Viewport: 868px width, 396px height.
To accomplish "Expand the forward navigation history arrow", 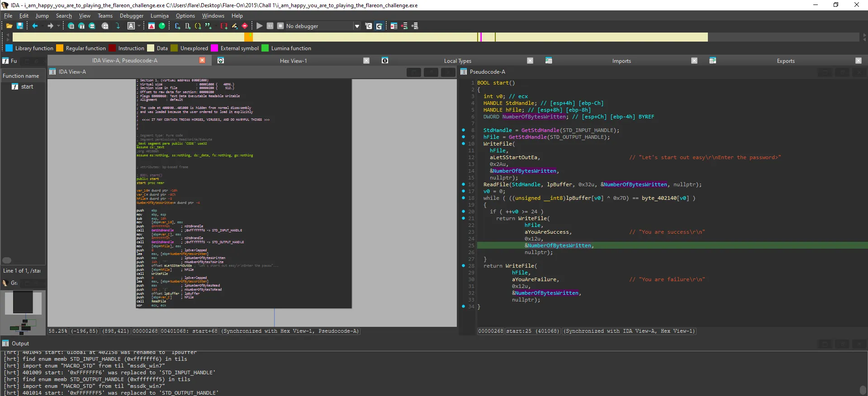I will point(58,26).
